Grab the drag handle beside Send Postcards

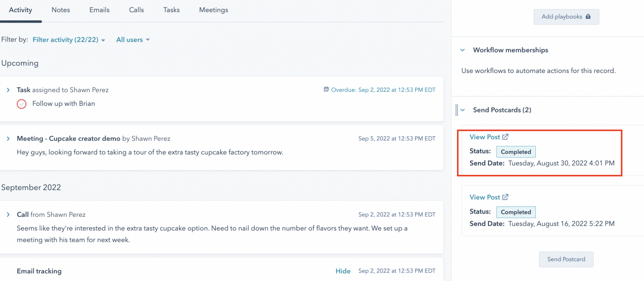(457, 110)
